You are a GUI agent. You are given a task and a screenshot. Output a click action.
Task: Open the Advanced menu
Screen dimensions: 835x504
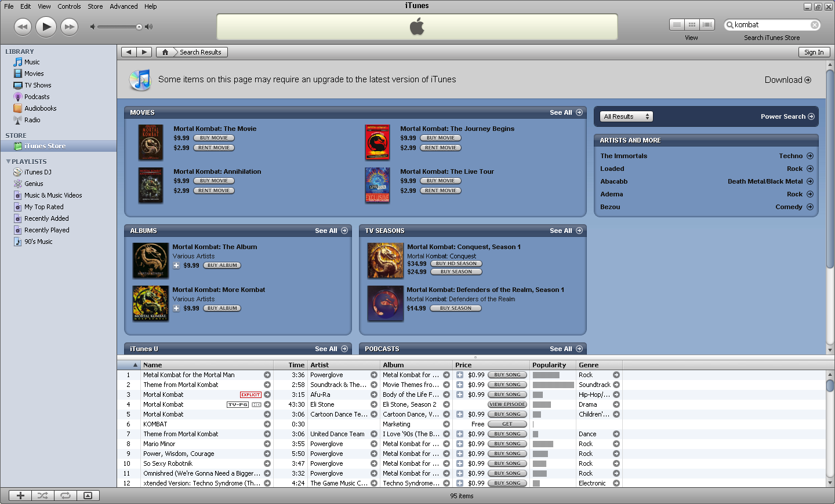click(124, 6)
